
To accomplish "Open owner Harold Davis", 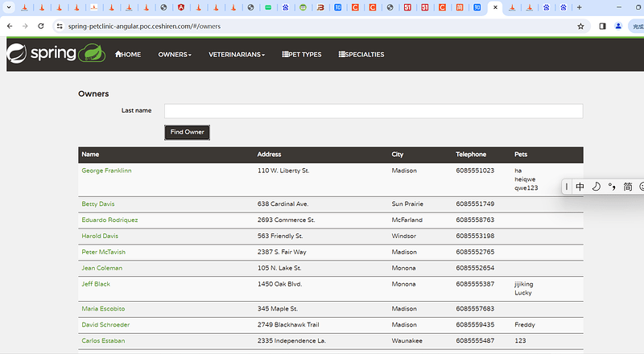I will pyautogui.click(x=100, y=236).
